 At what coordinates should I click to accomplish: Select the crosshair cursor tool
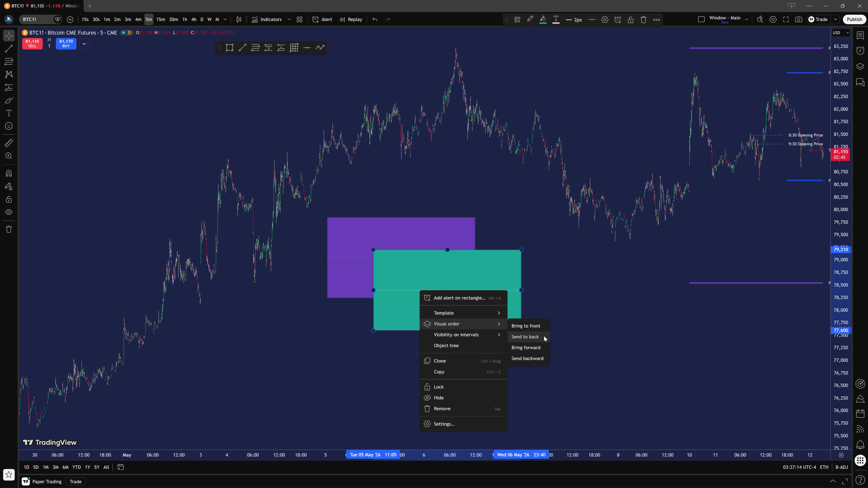click(x=9, y=35)
